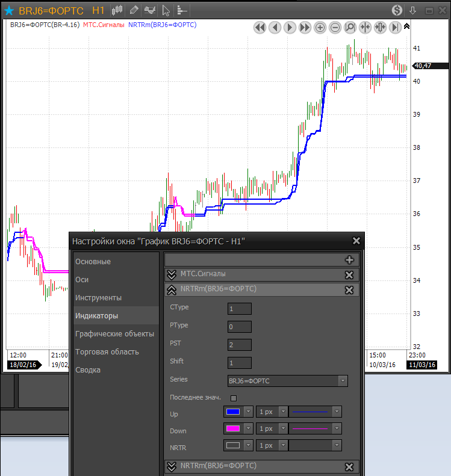
Task: Click the candlestick chart type icon
Action: [x=118, y=10]
